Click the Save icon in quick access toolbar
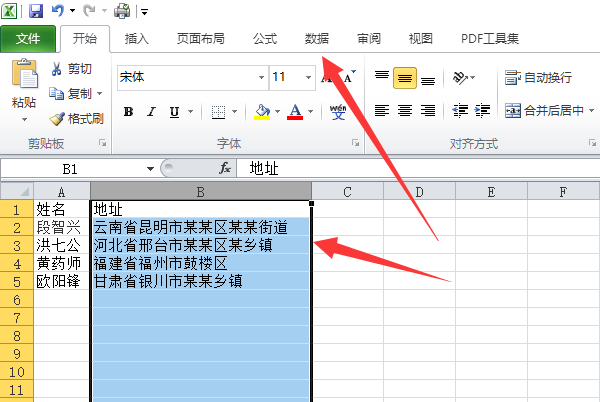Screen dimensions: 600x402 [36, 11]
